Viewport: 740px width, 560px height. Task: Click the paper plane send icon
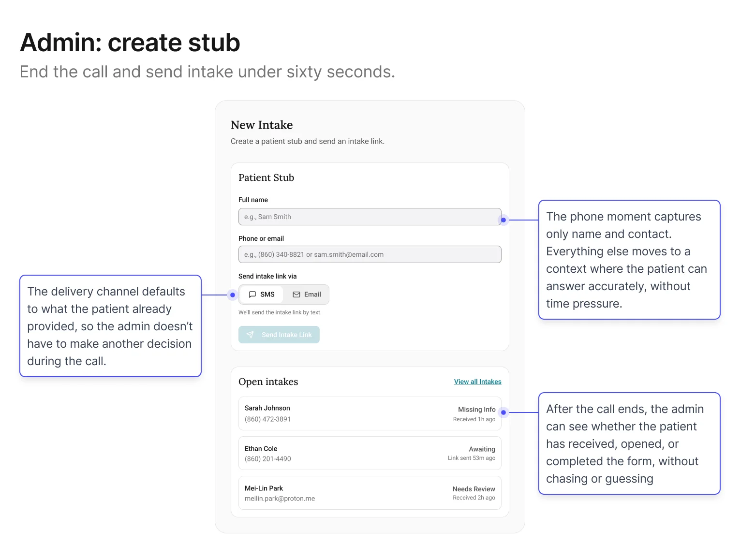click(250, 335)
